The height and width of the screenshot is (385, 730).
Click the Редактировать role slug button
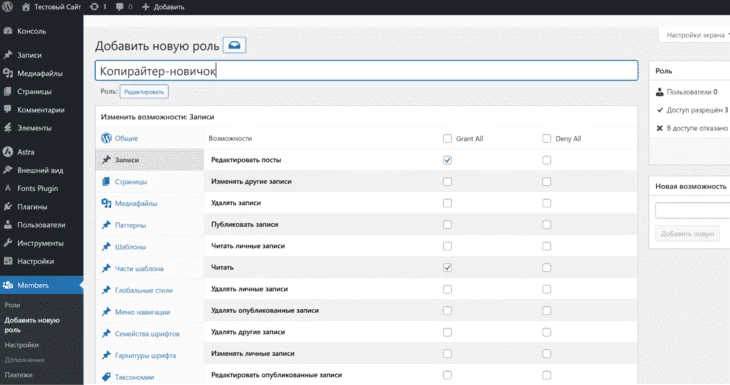pos(144,92)
